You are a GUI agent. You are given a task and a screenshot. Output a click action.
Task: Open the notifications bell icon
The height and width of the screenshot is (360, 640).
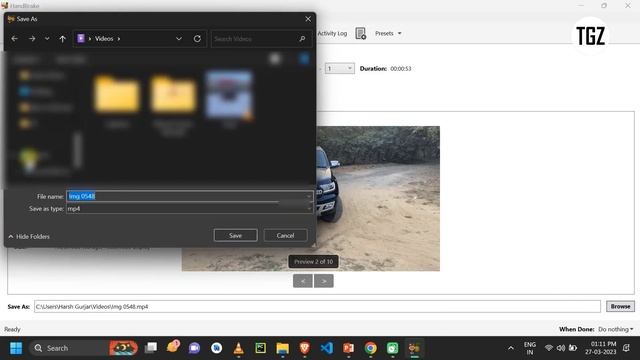point(627,348)
